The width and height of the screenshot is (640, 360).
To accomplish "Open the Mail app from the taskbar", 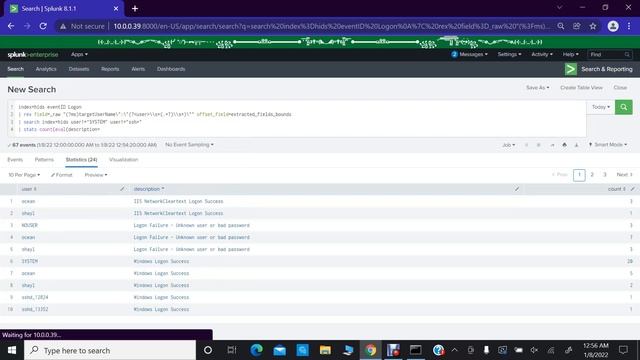I will click(x=280, y=350).
